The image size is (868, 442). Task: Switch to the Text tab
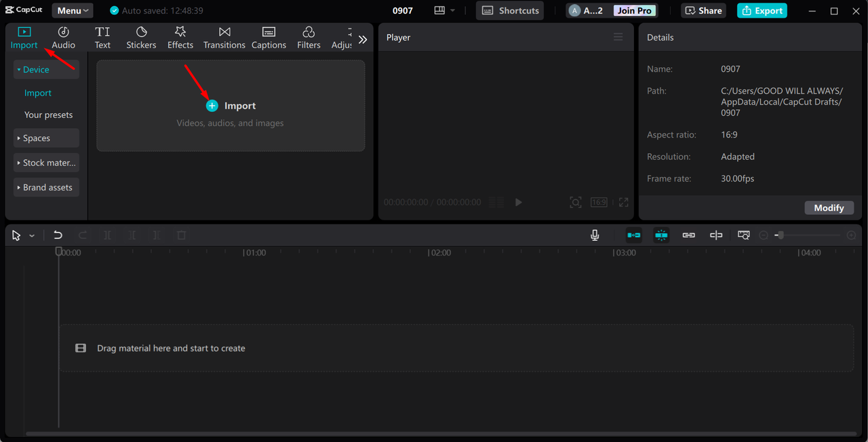click(x=102, y=38)
